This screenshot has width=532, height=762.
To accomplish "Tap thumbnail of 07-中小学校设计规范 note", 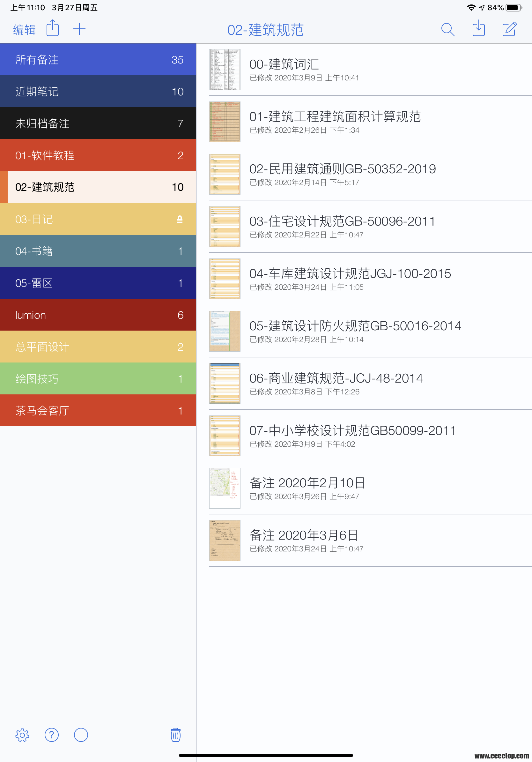I will 225,436.
